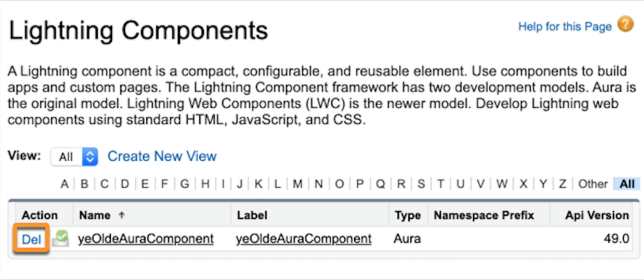The image size is (644, 280).
Task: Click the Create New View link
Action: [x=162, y=156]
